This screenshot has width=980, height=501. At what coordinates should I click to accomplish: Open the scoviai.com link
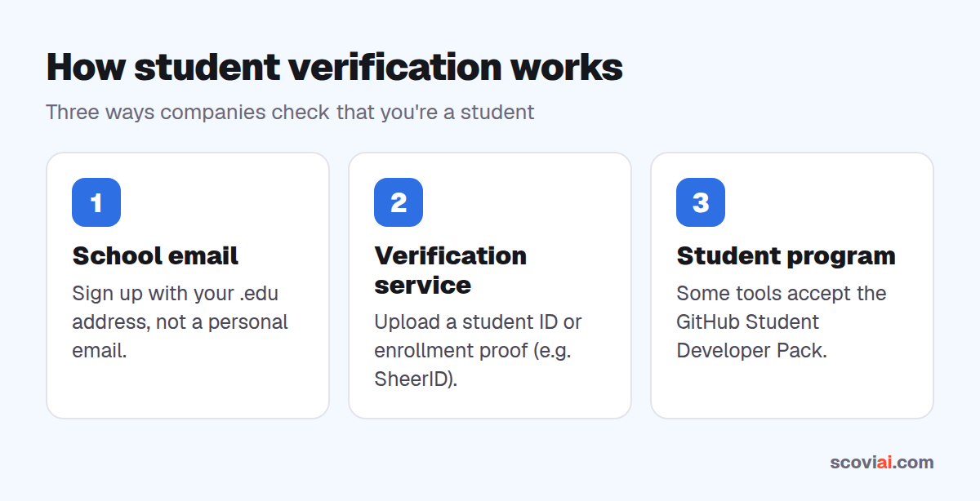(882, 463)
